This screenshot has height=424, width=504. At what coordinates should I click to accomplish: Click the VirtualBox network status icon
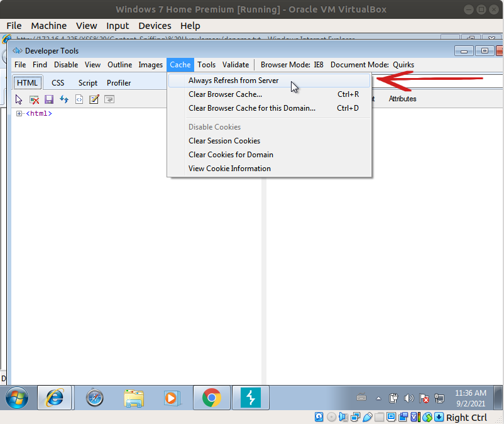coord(356,417)
